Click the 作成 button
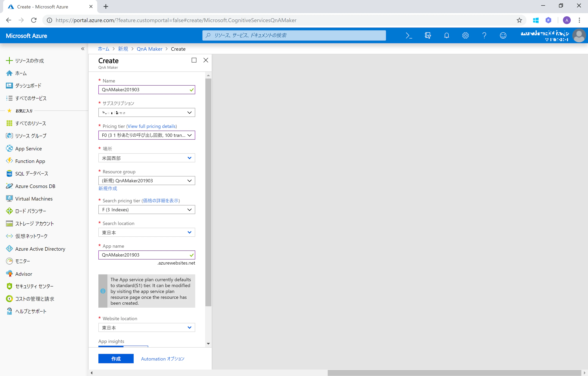 116,358
